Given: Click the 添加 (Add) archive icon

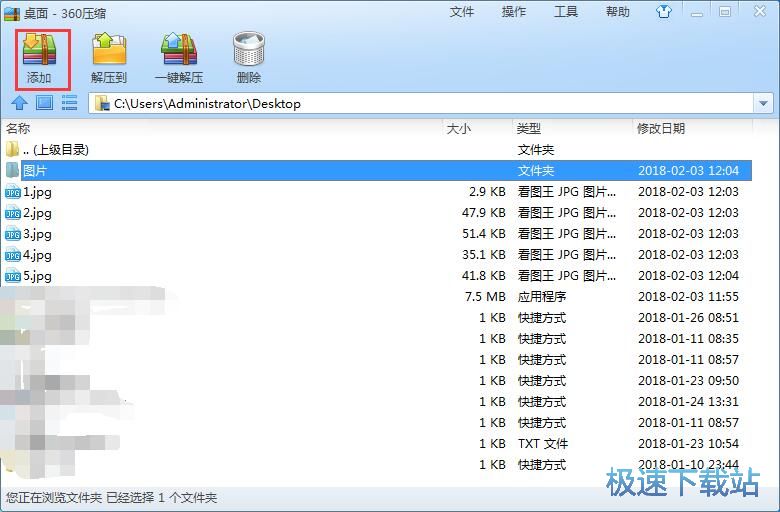Looking at the screenshot, I should (40, 50).
